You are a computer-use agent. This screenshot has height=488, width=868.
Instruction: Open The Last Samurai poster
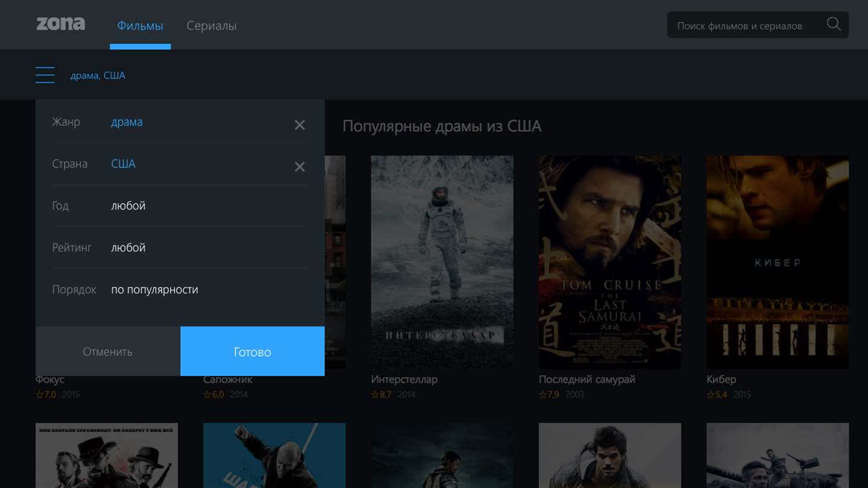[x=610, y=262]
